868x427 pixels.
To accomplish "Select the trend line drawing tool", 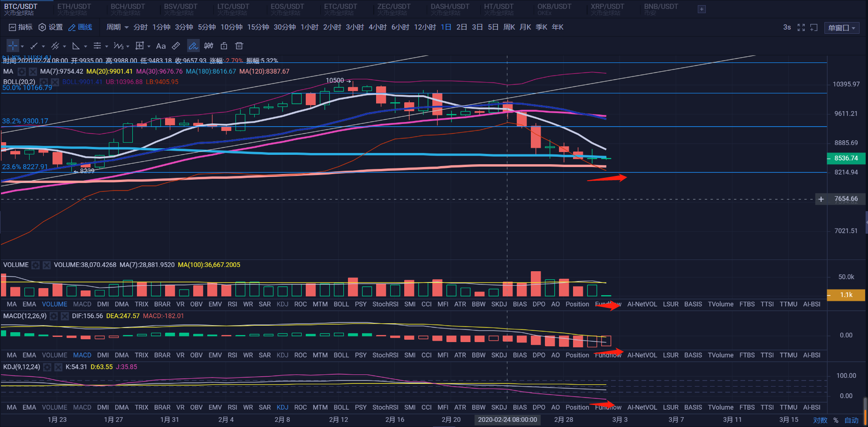I will (x=34, y=46).
